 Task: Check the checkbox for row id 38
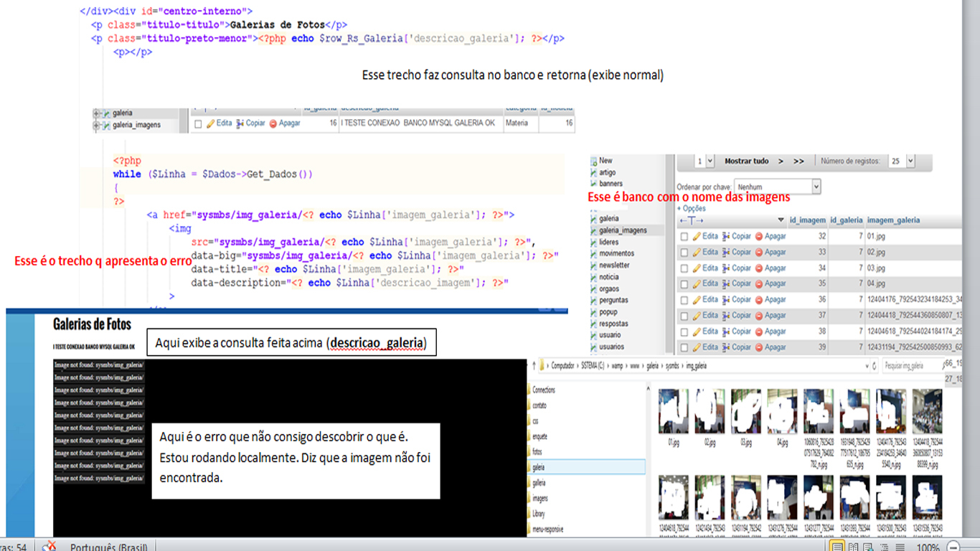point(684,331)
